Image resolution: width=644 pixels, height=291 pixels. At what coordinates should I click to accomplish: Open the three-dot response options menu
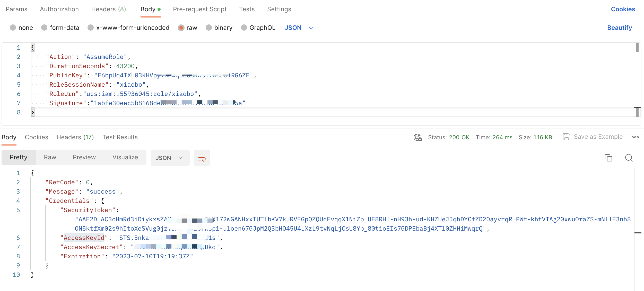(x=635, y=137)
